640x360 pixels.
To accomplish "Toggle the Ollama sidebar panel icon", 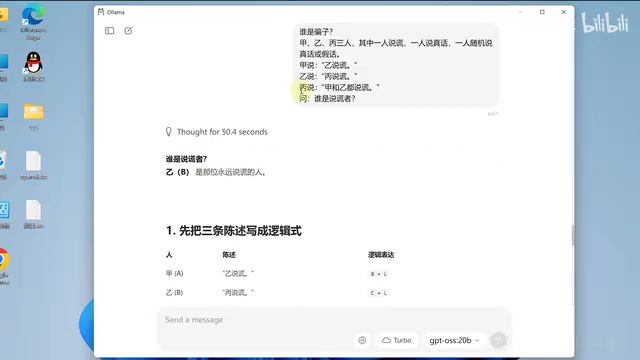I will click(x=109, y=31).
